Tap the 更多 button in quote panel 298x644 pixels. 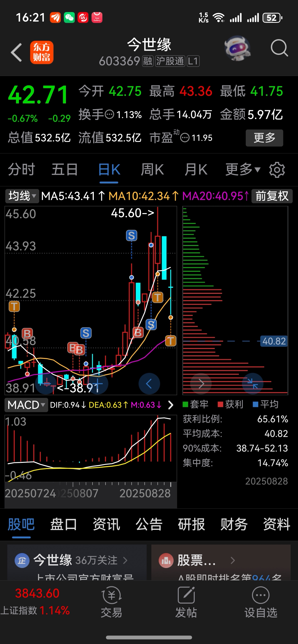264,138
